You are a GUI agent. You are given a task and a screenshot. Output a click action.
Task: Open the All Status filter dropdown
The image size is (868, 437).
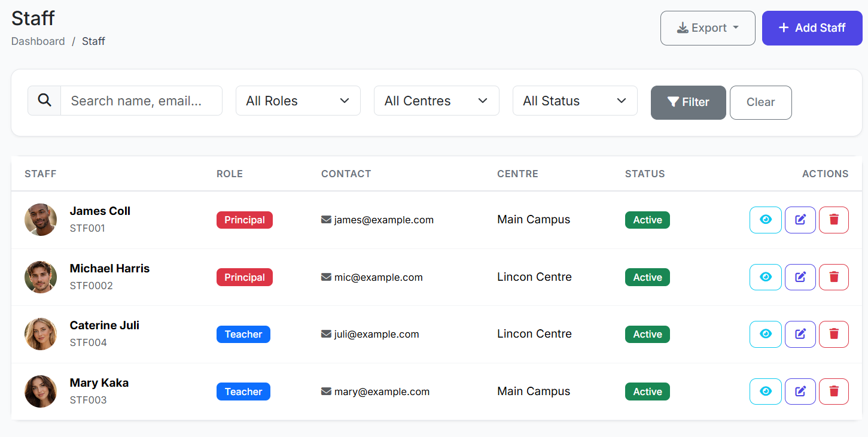point(574,101)
